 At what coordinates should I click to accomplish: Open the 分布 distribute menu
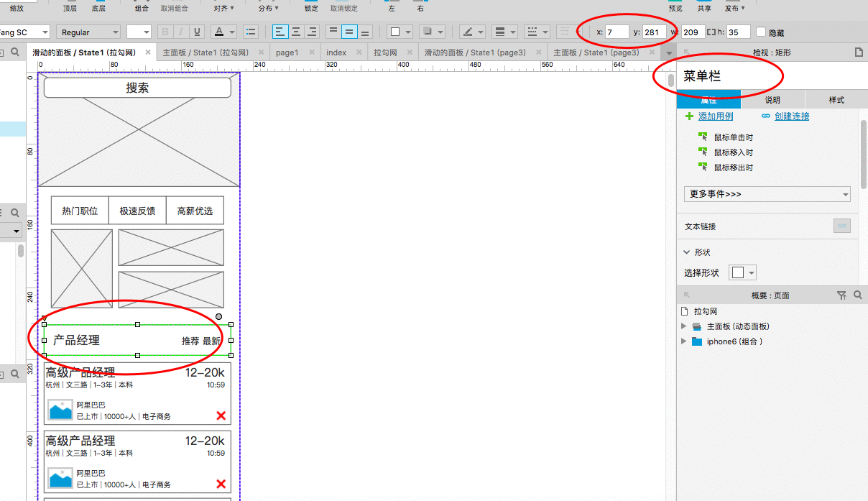pyautogui.click(x=268, y=8)
